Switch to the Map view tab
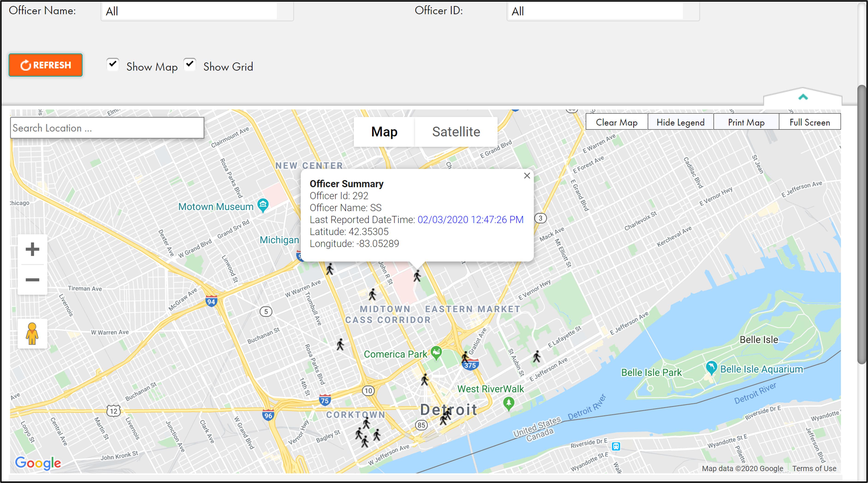868x483 pixels. point(384,132)
